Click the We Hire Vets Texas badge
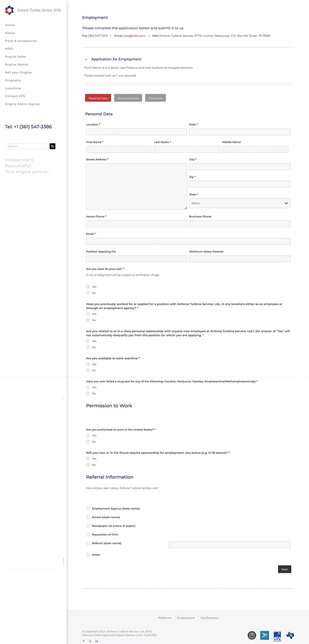Viewport: 309px width, 644px height. [290, 635]
